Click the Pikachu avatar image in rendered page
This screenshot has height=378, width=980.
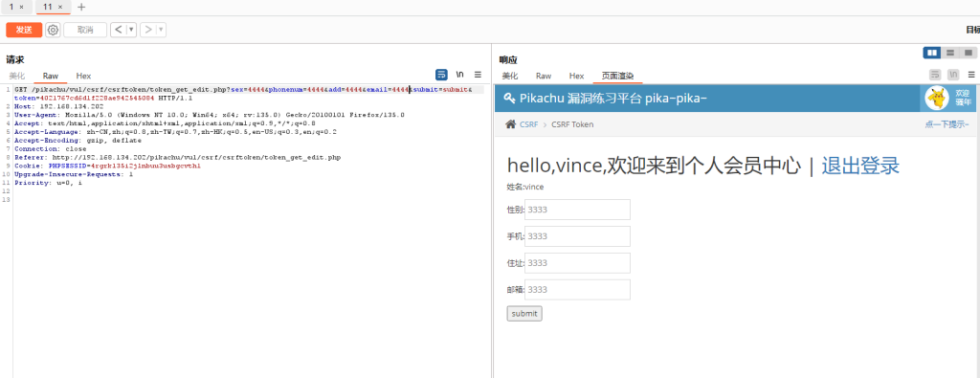pyautogui.click(x=936, y=99)
